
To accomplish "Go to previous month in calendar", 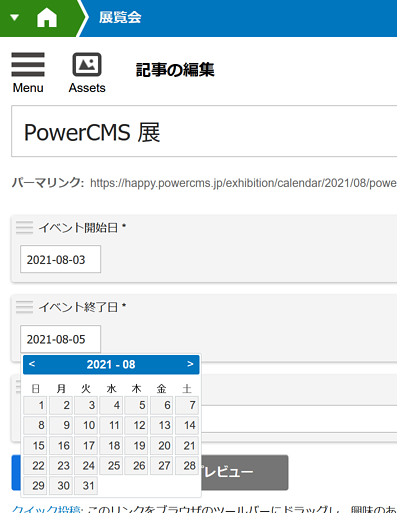I will (x=32, y=364).
